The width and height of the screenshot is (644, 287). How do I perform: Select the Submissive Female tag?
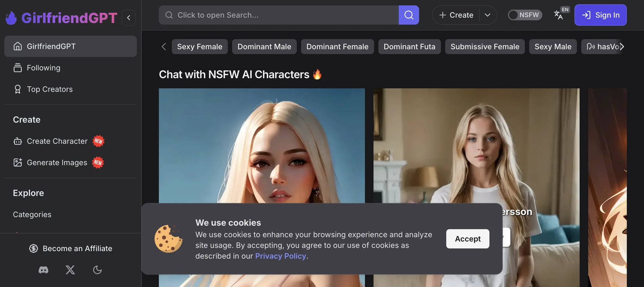[x=485, y=47]
